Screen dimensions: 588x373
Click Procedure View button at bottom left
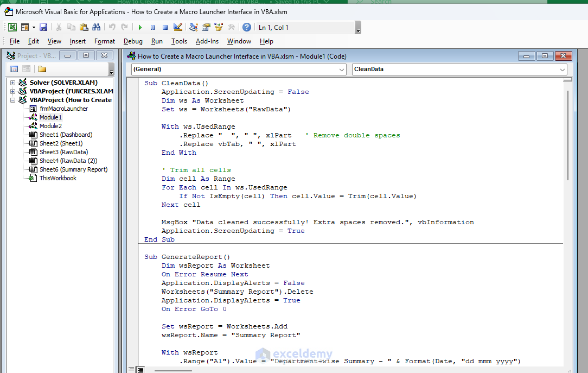(131, 370)
